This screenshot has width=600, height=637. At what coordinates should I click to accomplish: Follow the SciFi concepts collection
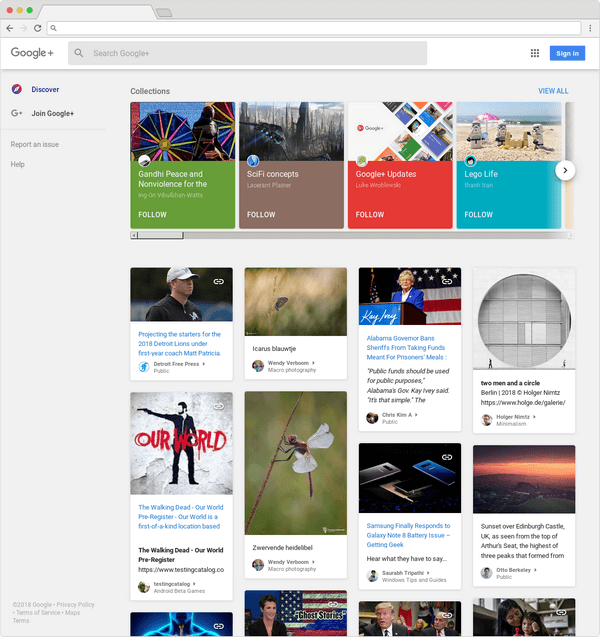tap(261, 214)
